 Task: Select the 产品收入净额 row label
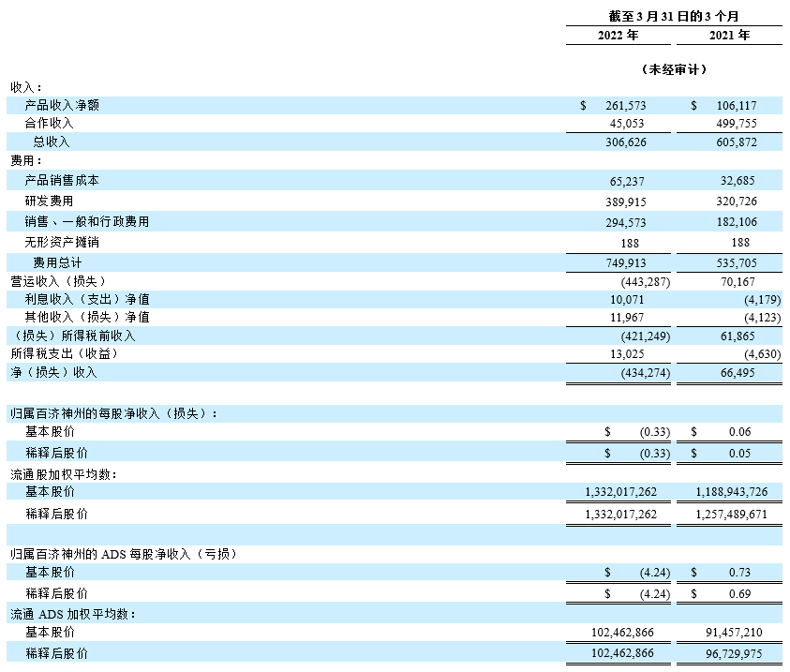(x=61, y=105)
